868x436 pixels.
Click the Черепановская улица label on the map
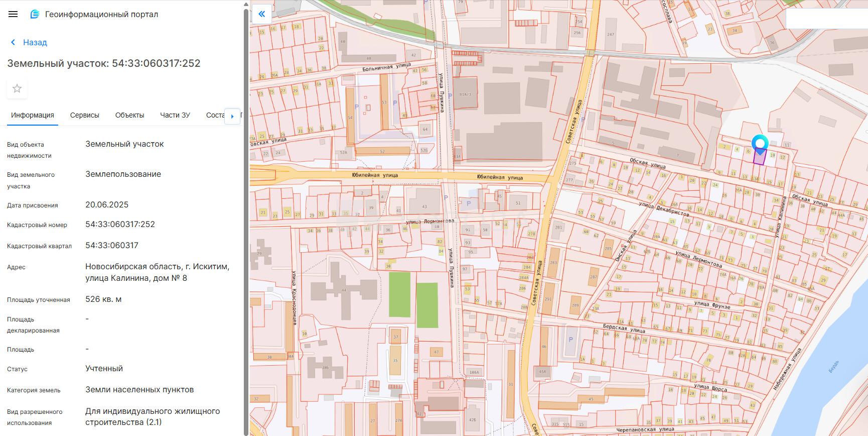pos(645,429)
